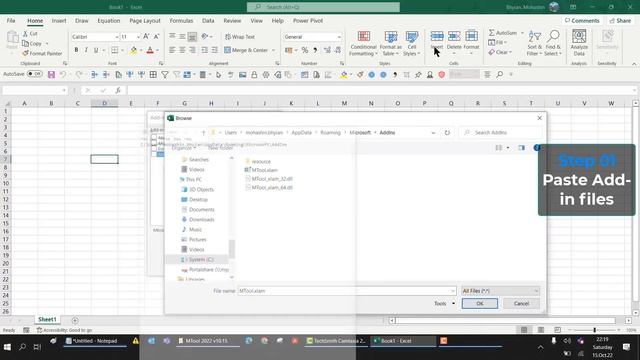Apply the red font color
Image resolution: width=640 pixels, height=360 pixels.
point(150,50)
